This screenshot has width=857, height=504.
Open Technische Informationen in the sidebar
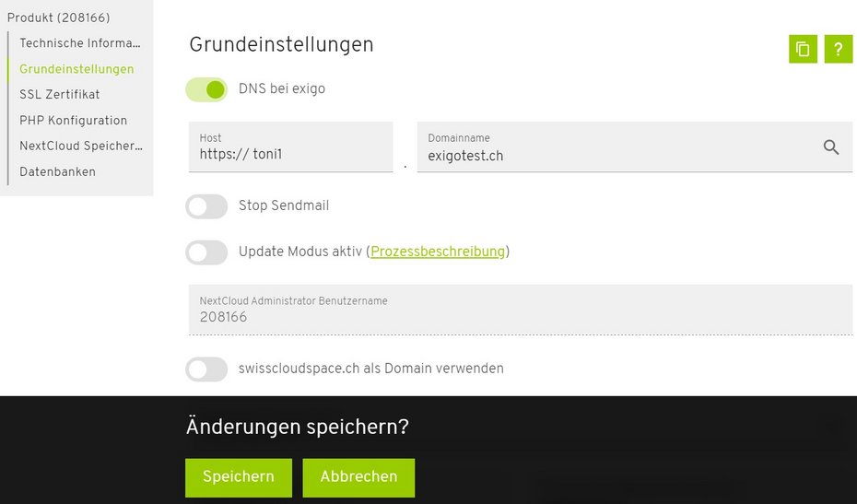tap(80, 43)
